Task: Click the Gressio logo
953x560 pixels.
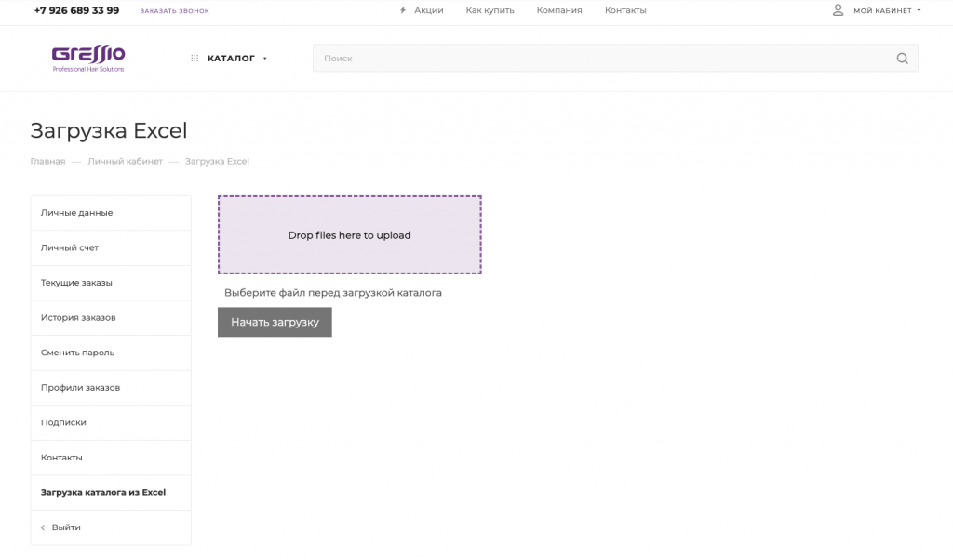Action: 88,58
